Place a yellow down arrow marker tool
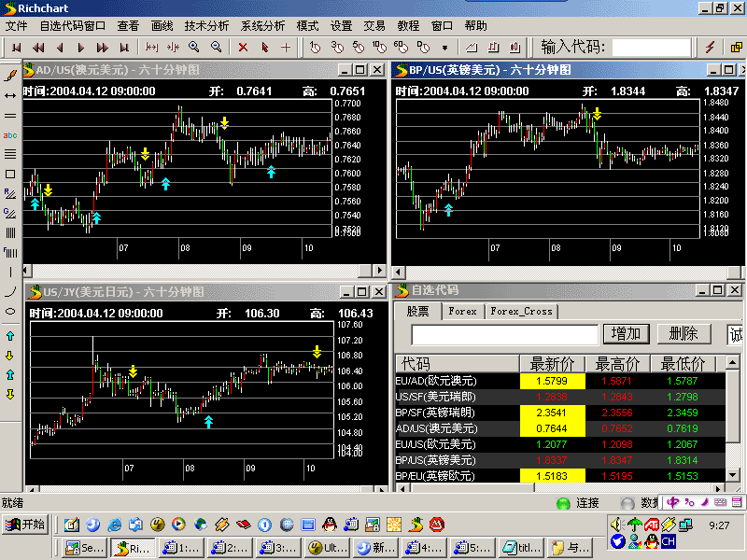The width and height of the screenshot is (747, 560). coord(10,356)
